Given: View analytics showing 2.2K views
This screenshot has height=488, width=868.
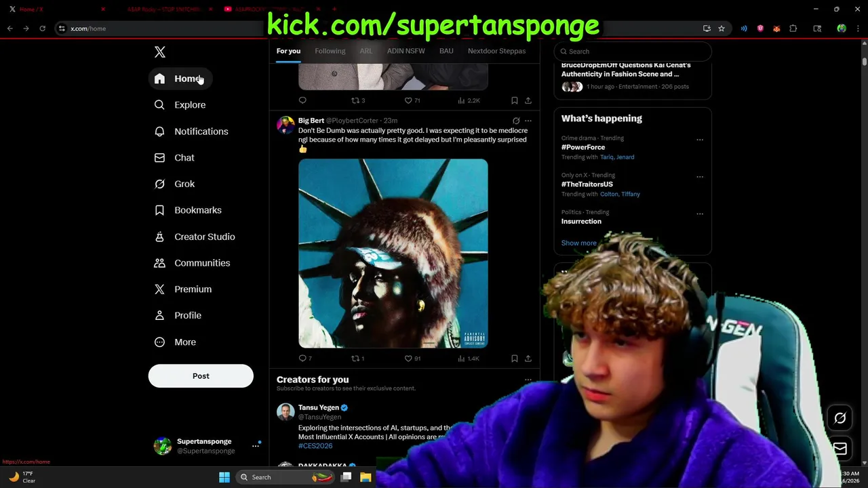Looking at the screenshot, I should tap(469, 100).
